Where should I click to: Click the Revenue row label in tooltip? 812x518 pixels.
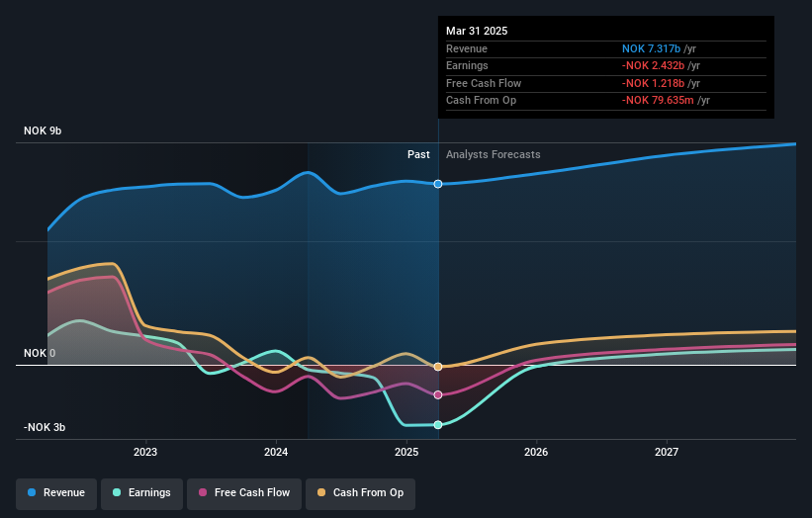point(467,48)
